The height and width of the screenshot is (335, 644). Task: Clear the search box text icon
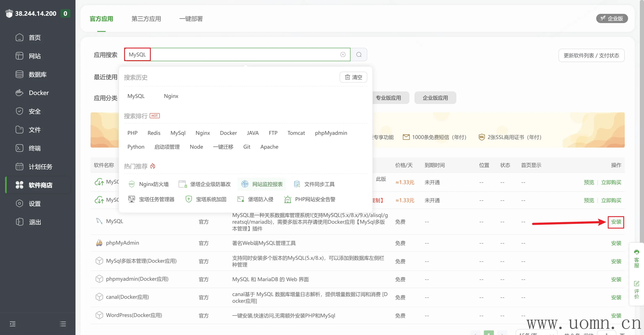pyautogui.click(x=343, y=55)
